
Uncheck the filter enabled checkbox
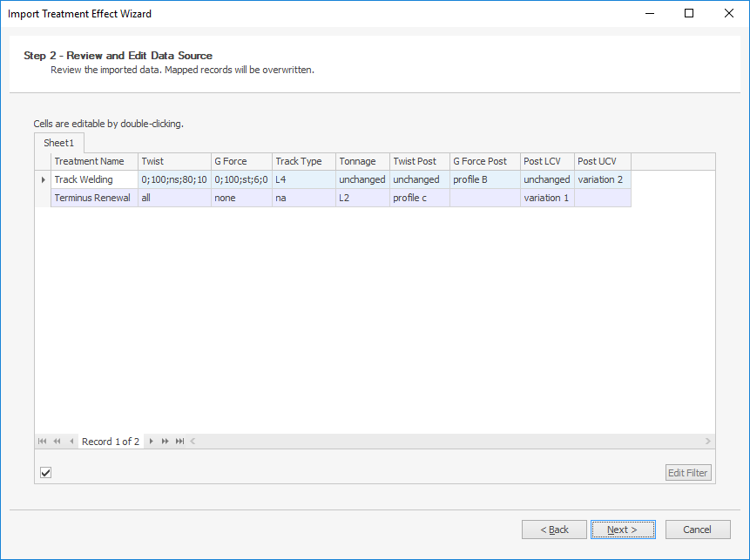point(46,473)
